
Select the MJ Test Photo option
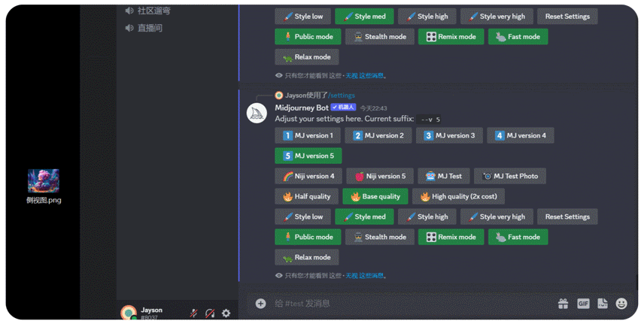(509, 176)
